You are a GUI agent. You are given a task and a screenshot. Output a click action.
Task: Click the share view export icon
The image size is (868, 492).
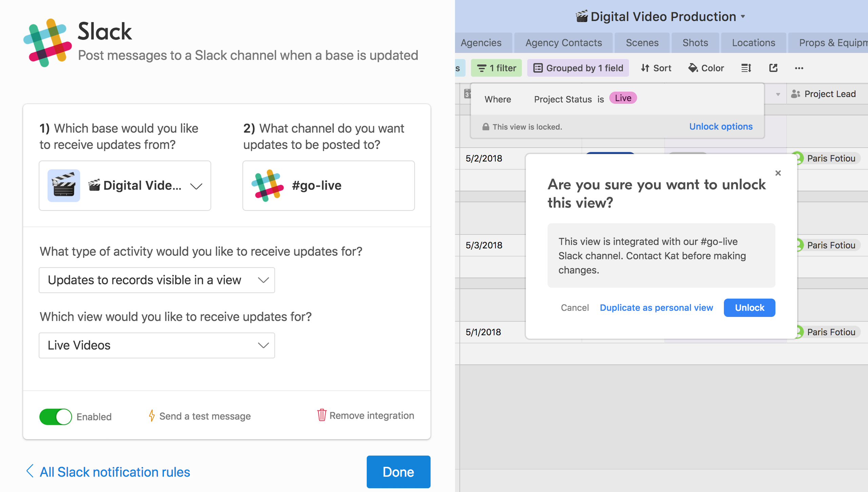(x=773, y=68)
